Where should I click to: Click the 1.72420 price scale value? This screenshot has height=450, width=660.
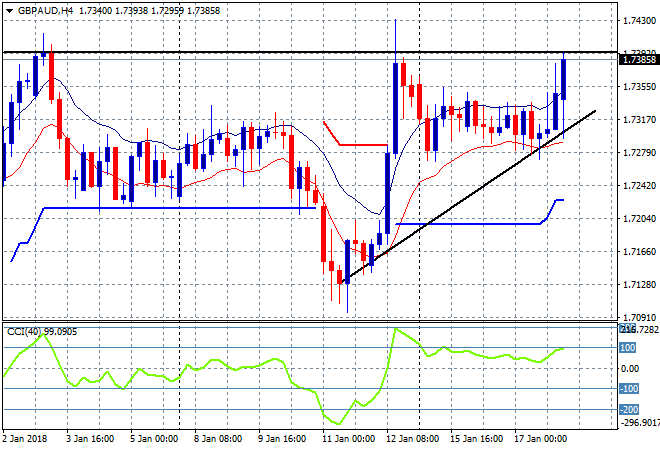pos(639,186)
